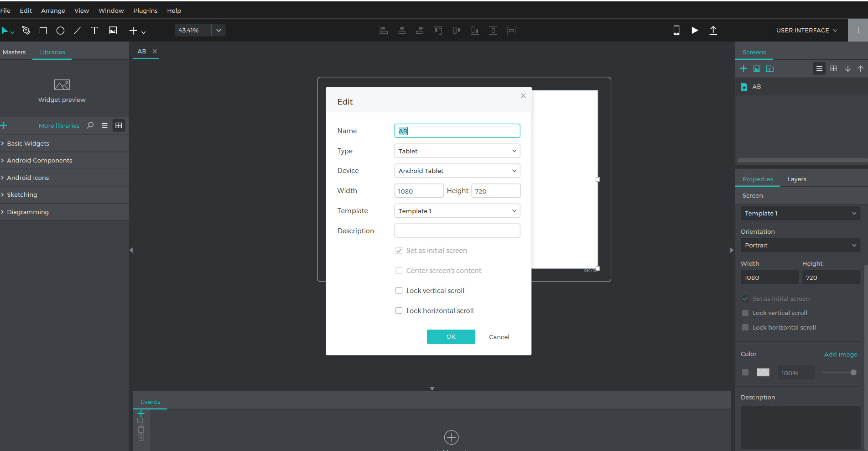Select the Text tool

[94, 31]
